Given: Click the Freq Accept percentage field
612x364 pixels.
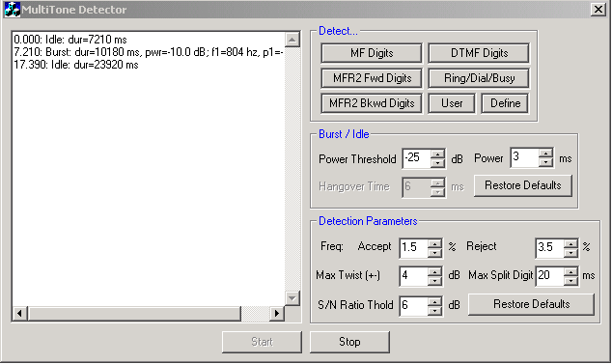Looking at the screenshot, I should coord(414,247).
